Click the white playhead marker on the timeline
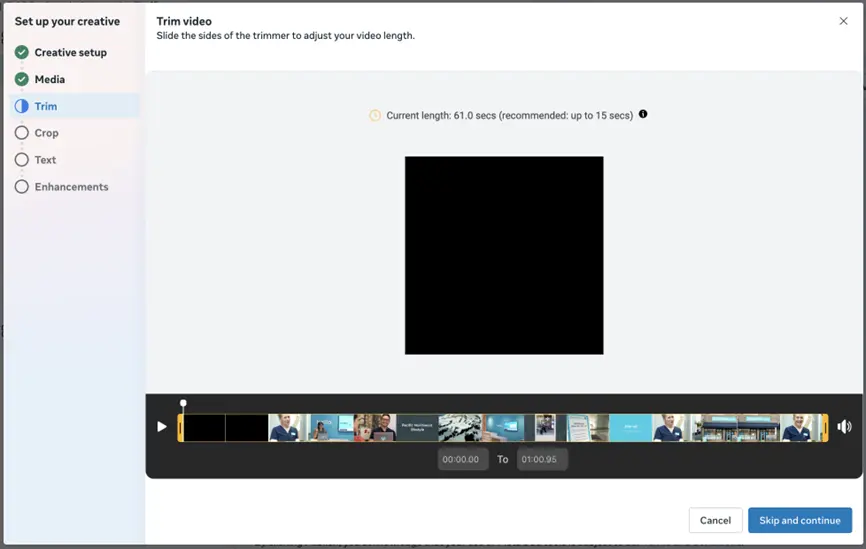The height and width of the screenshot is (549, 866). [183, 403]
